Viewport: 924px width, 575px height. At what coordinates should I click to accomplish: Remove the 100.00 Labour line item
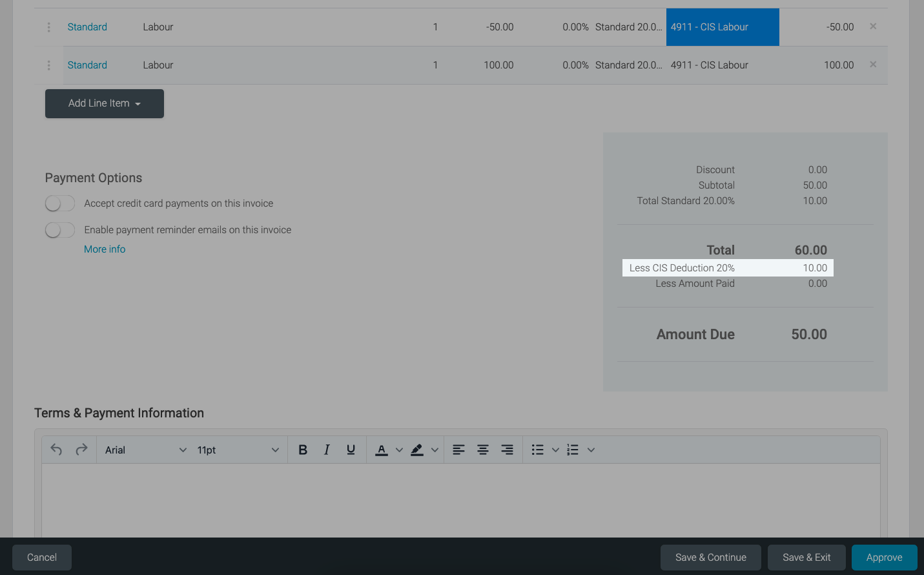tap(873, 65)
